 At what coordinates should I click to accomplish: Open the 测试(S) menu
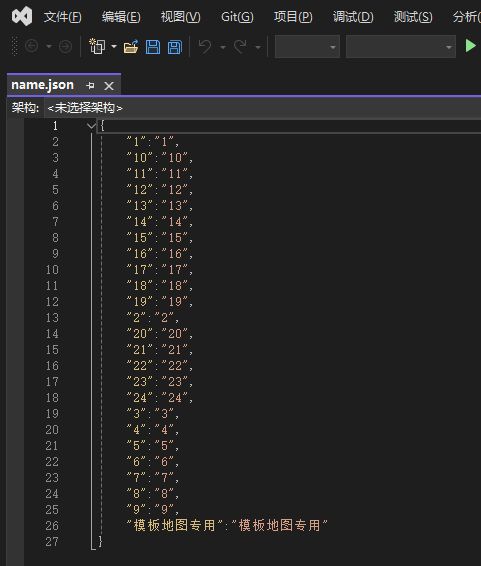point(412,17)
